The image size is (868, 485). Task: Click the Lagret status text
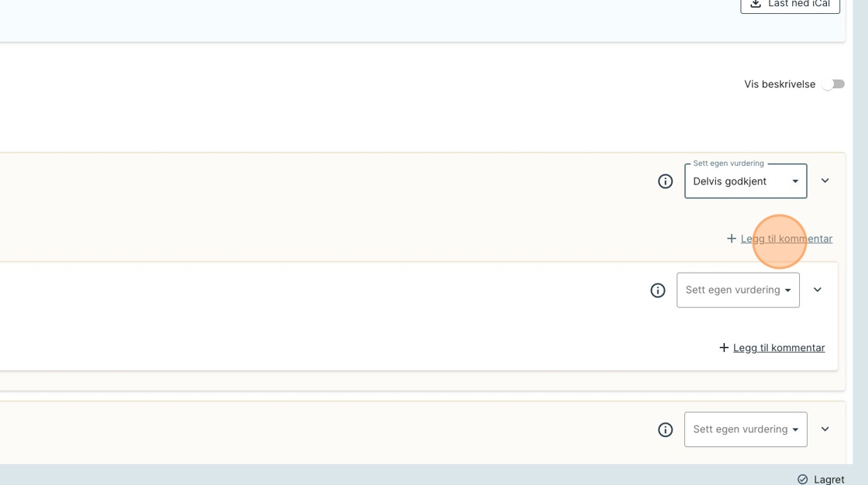pyautogui.click(x=828, y=480)
